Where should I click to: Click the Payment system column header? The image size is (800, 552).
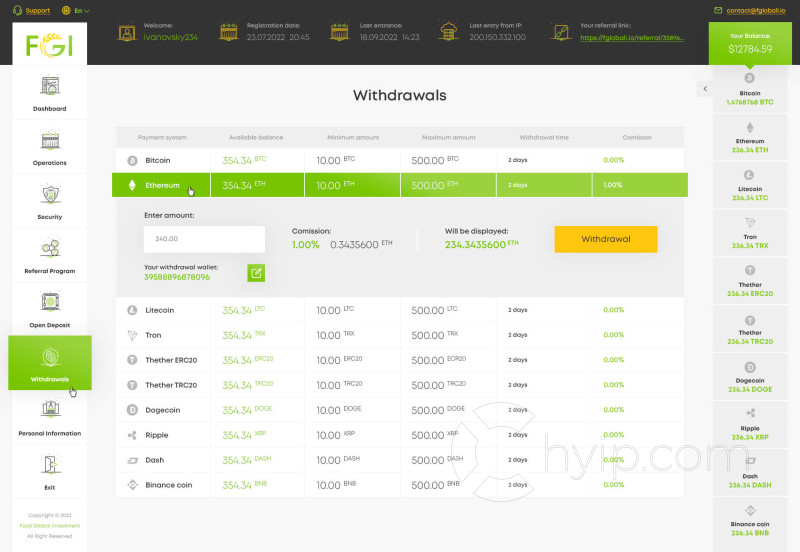tap(162, 138)
